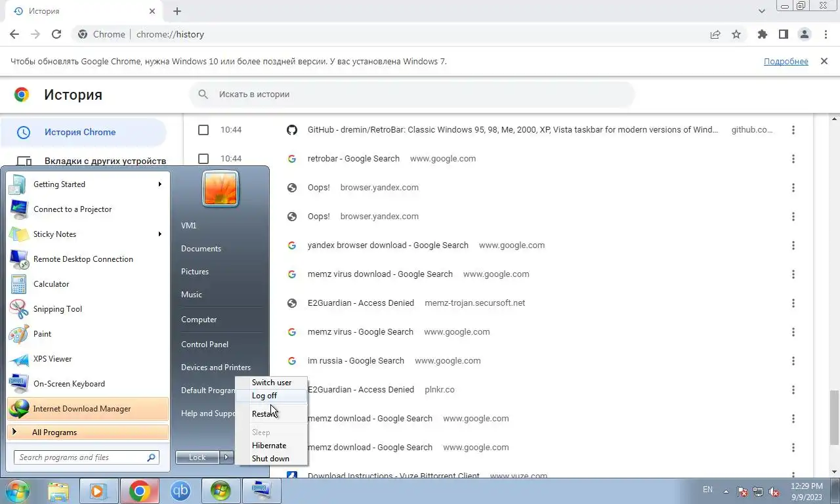The image size is (840, 504).
Task: Open Windows Explorer from the taskbar
Action: pyautogui.click(x=58, y=491)
